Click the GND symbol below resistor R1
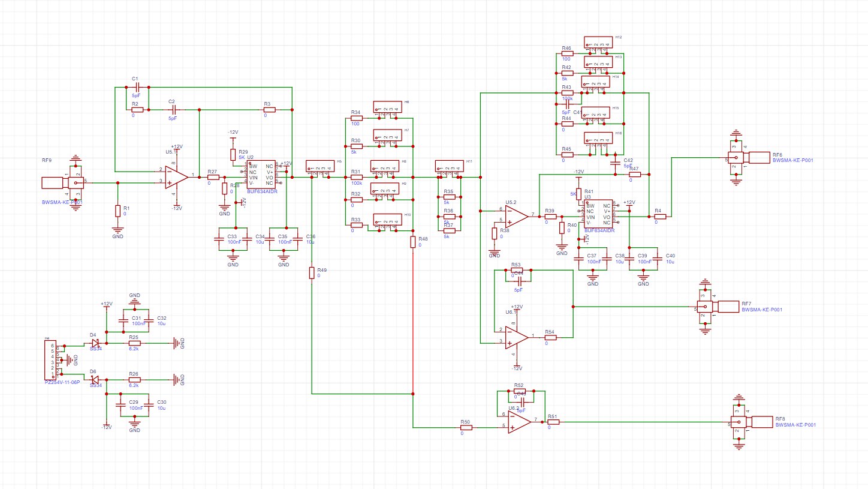Viewport: 868px width, 489px height. pos(117,229)
